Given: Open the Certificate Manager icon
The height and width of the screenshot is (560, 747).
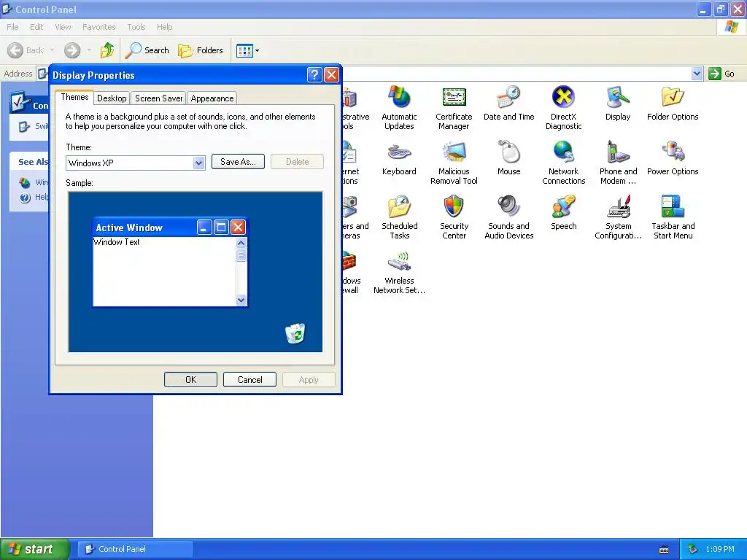Looking at the screenshot, I should (454, 108).
